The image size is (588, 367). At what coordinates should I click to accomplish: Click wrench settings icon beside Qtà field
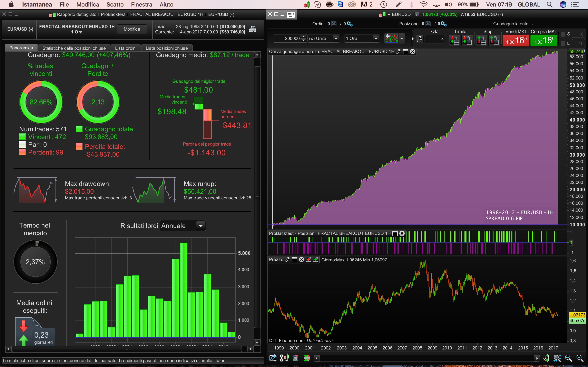tap(420, 39)
